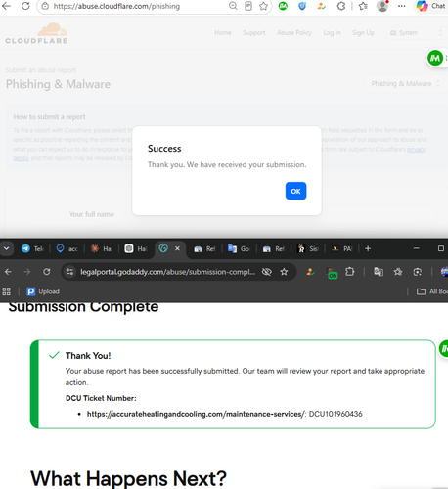Close the active GoDaddy tab

tap(177, 248)
